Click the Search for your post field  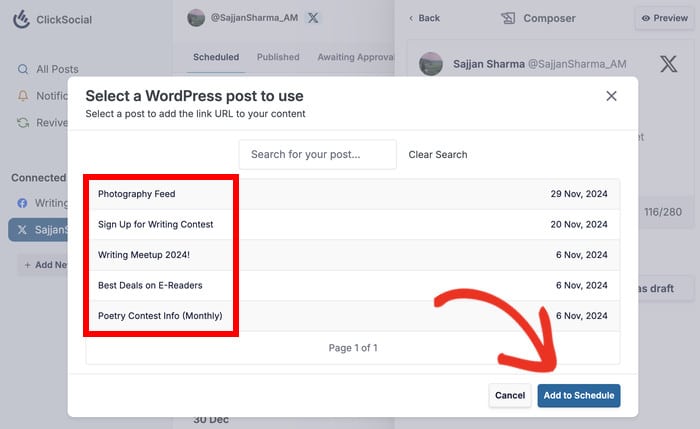[x=317, y=154]
